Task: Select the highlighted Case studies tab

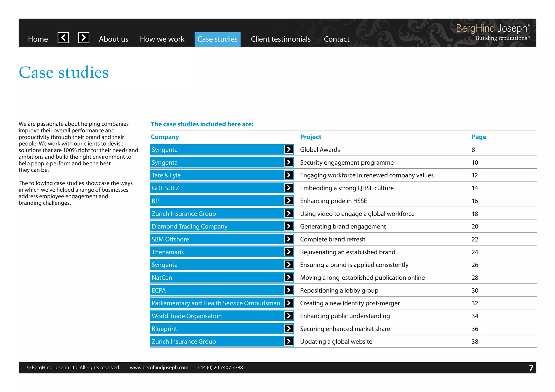Action: [217, 39]
